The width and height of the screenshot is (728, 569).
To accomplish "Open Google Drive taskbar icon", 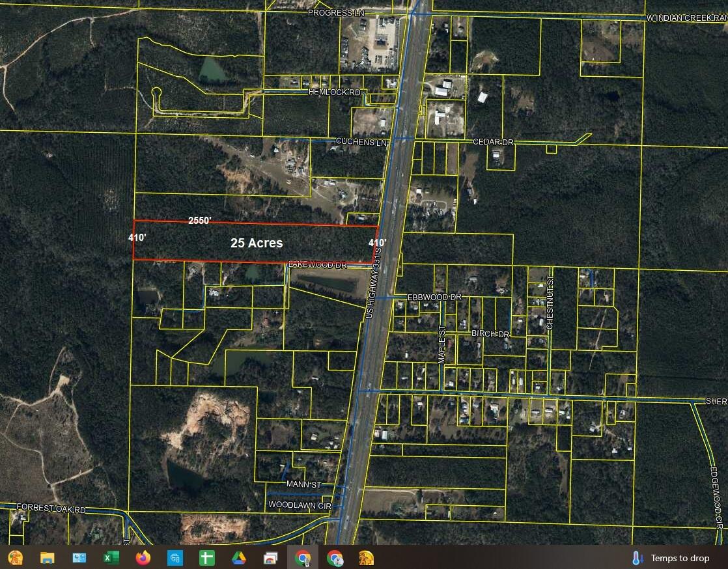I will coord(238,557).
